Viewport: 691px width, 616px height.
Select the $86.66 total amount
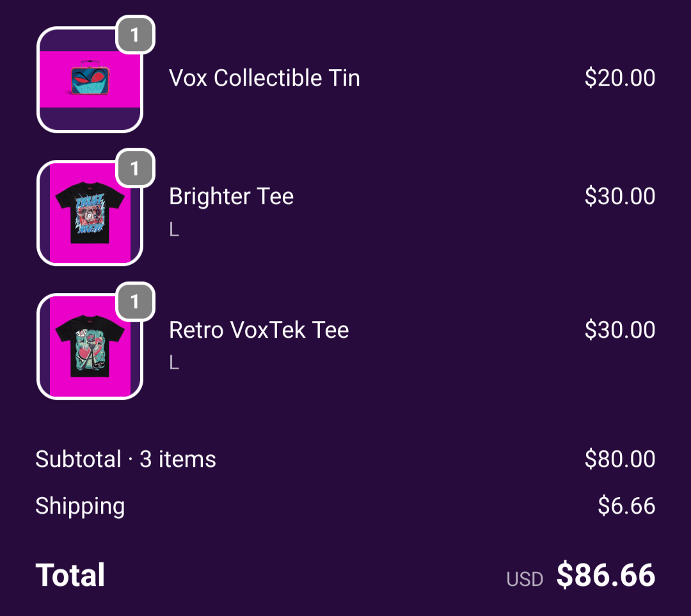pos(605,575)
